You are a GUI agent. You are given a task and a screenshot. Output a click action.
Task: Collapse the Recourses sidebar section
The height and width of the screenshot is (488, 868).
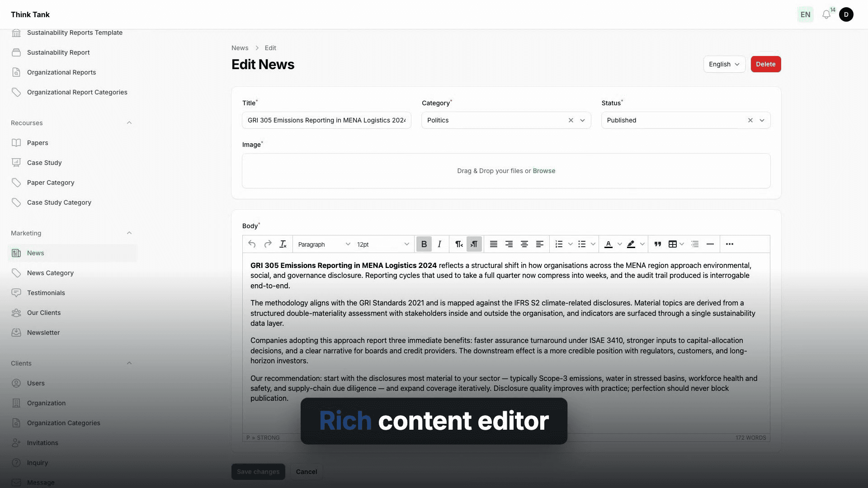[x=129, y=123]
